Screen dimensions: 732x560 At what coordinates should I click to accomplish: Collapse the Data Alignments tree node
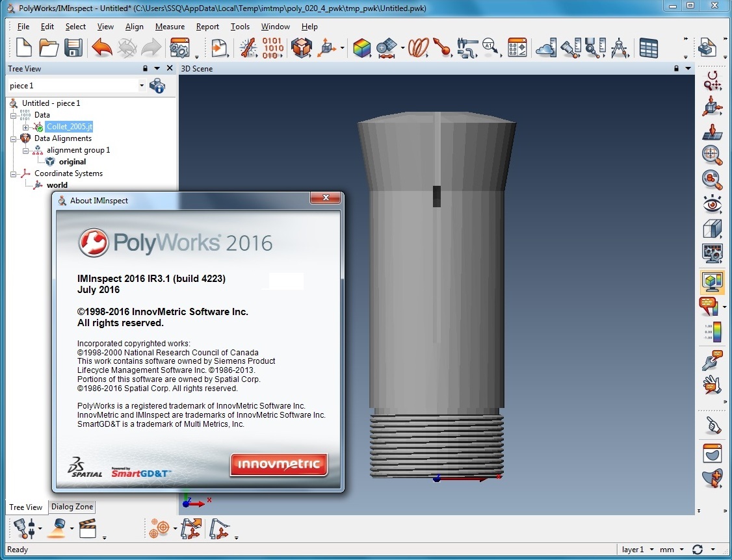[14, 138]
